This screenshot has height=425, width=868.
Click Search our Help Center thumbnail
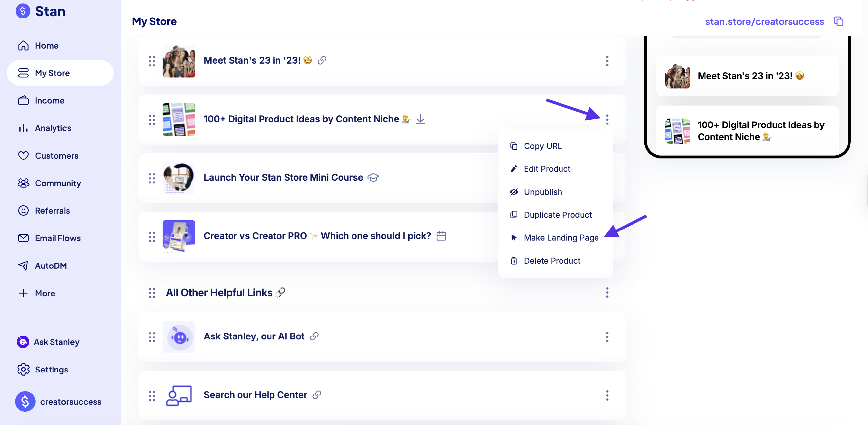(179, 395)
